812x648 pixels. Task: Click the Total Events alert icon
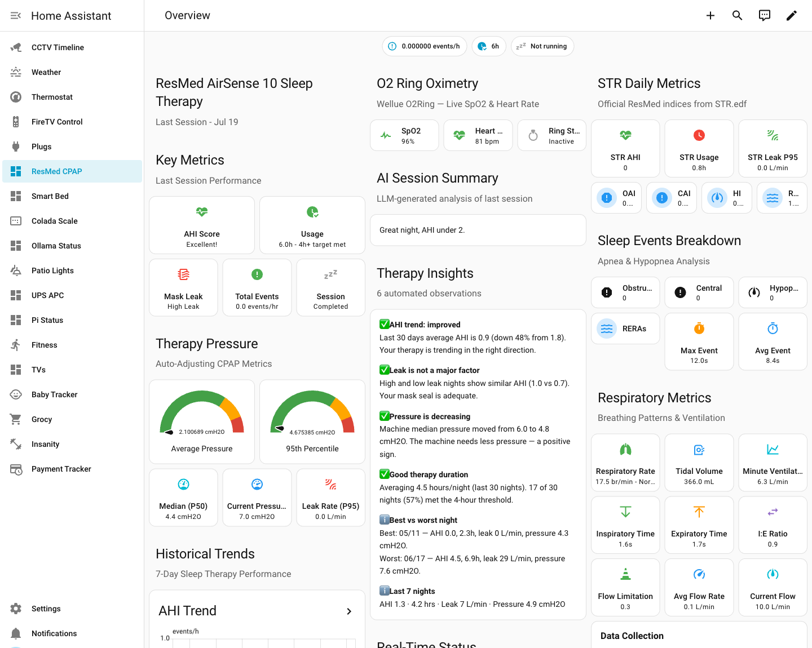(x=257, y=274)
